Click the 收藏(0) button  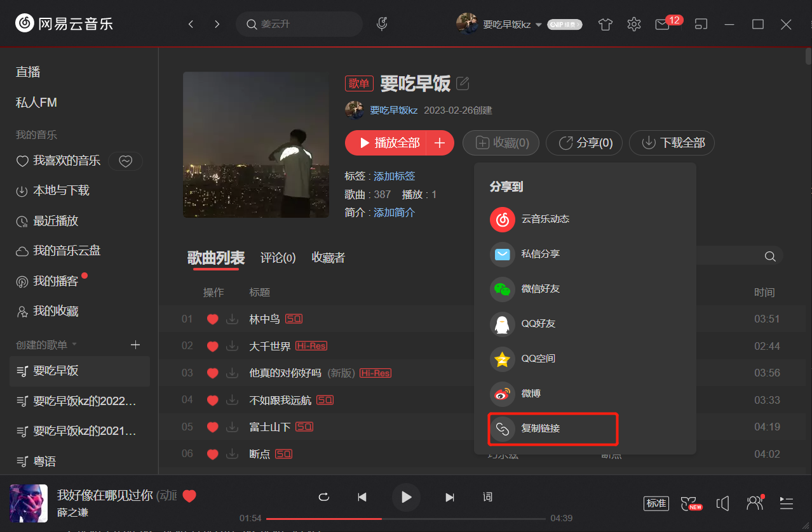click(501, 143)
